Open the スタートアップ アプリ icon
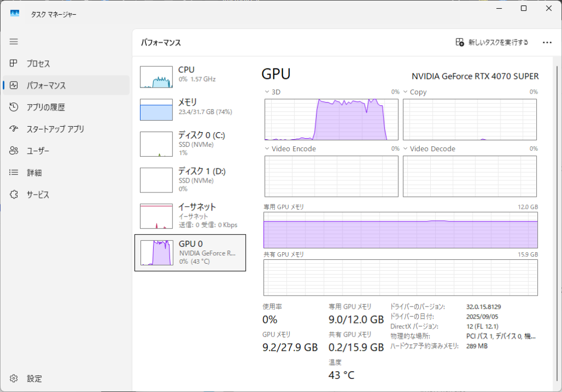562x392 pixels. (14, 129)
